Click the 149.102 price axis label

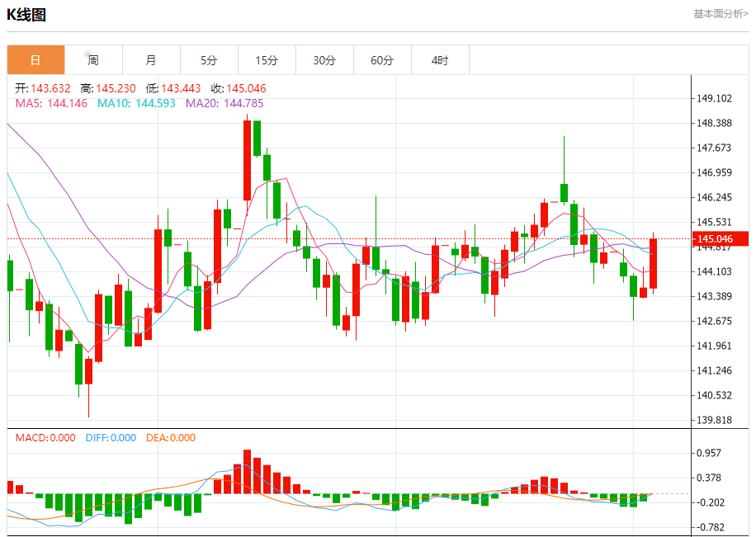[714, 98]
